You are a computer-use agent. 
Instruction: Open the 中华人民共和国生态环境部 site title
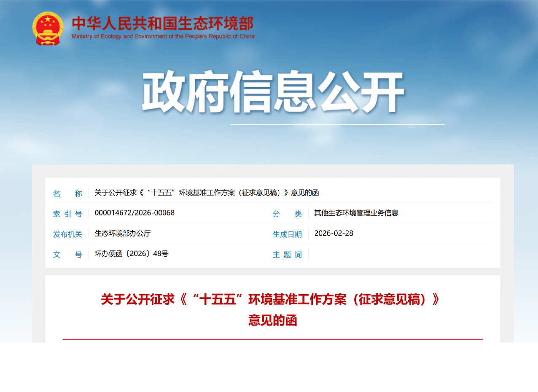163,23
